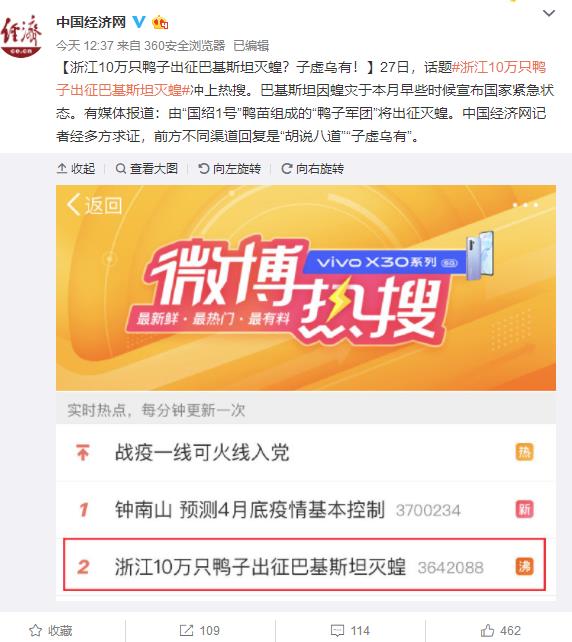
Task: Favorite the post with 收藏 star
Action: tap(51, 631)
